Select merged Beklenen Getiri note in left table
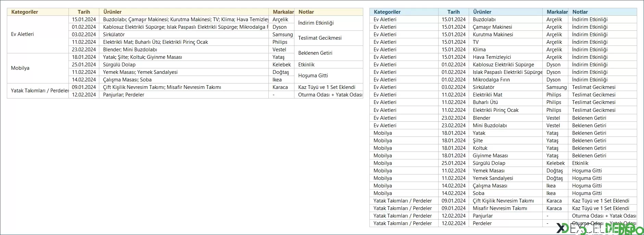Screen dimensions: 644x235 coord(329,53)
